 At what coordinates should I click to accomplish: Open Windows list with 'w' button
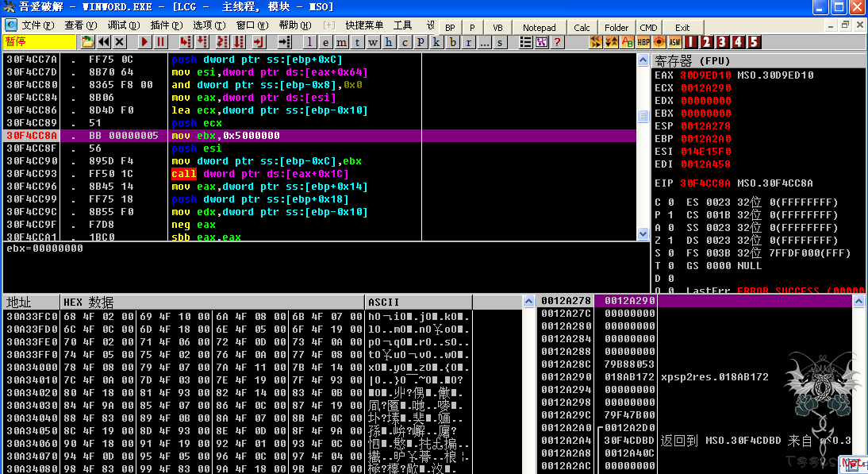click(x=373, y=42)
